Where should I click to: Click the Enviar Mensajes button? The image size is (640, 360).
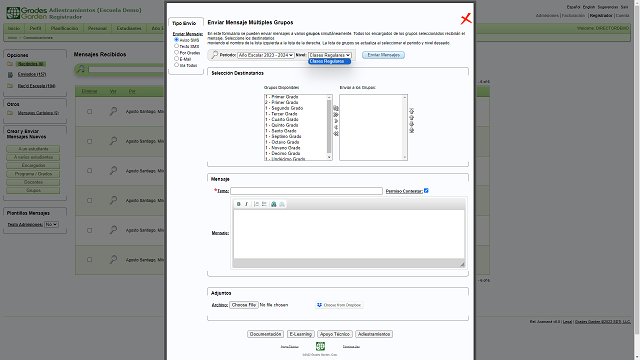(x=383, y=55)
